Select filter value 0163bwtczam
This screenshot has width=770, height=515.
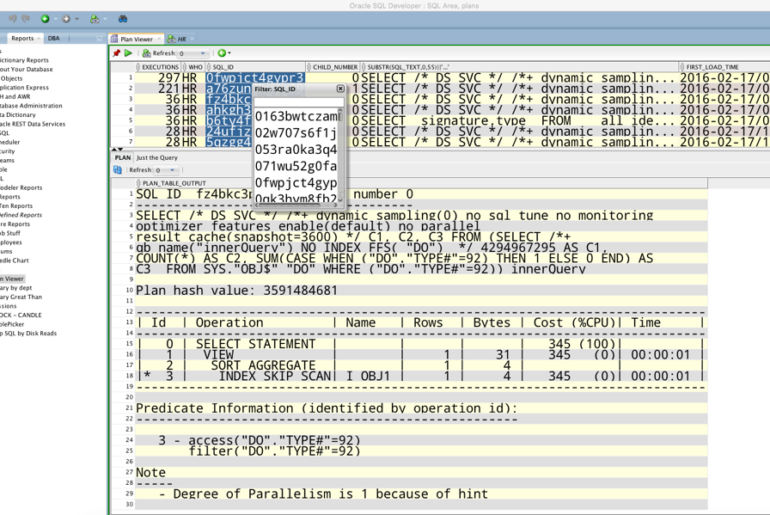[x=296, y=116]
